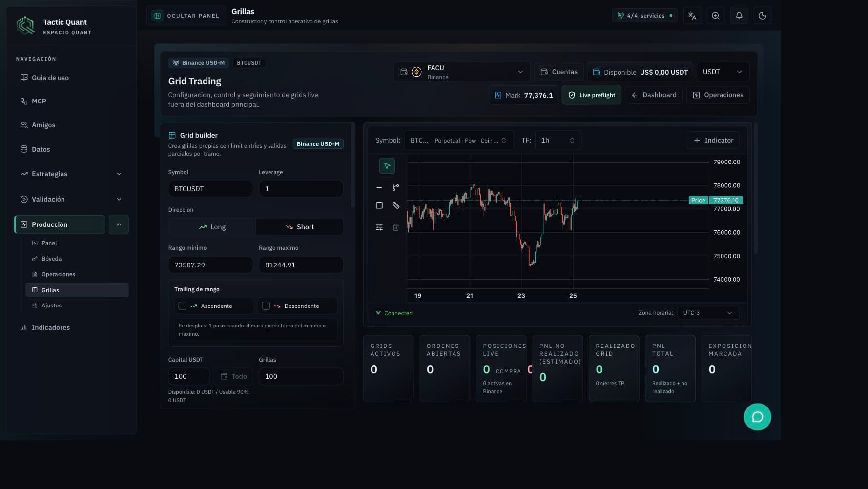Click the Datos database icon
Viewport: 868px width, 489px height.
click(x=24, y=149)
